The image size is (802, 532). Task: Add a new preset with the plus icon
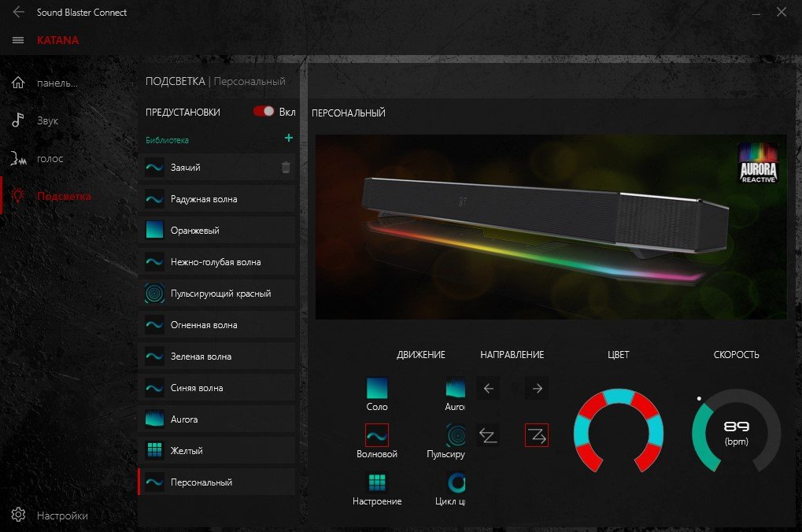pyautogui.click(x=289, y=138)
